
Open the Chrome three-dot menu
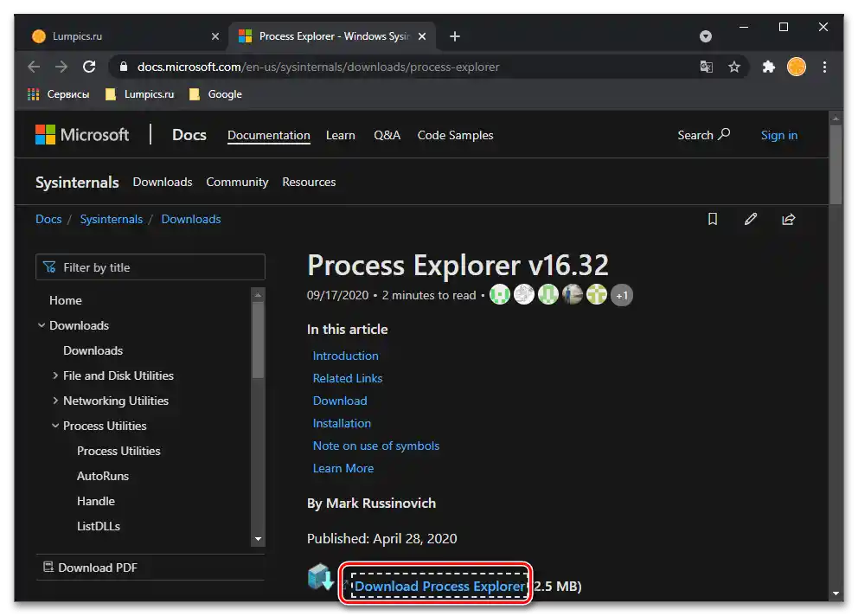(824, 67)
